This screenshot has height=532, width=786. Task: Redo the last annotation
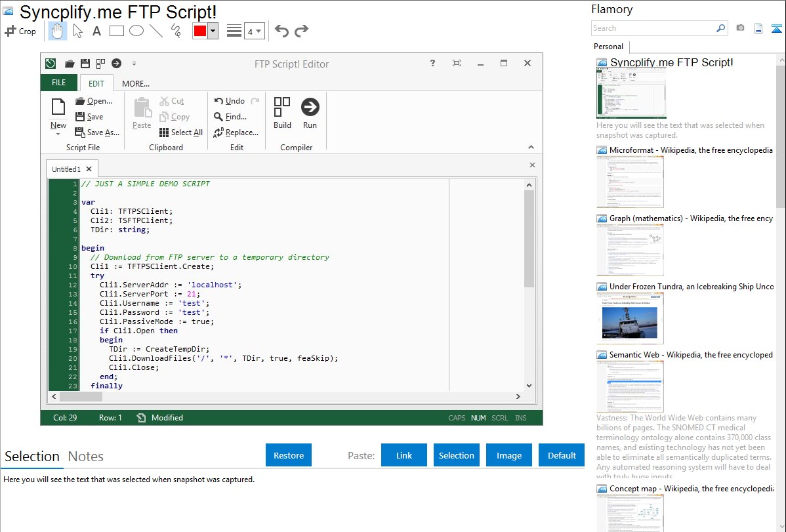(x=301, y=31)
